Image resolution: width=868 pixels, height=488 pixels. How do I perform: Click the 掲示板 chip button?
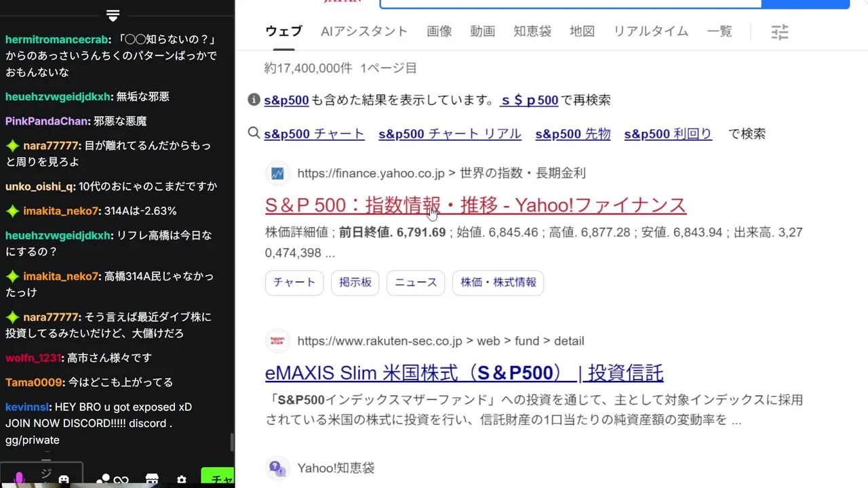tap(355, 283)
